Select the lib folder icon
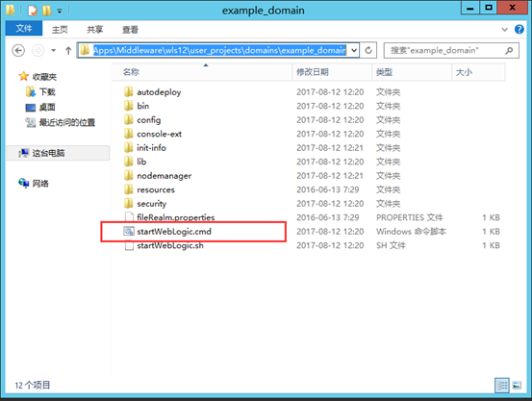This screenshot has width=532, height=401. (128, 162)
